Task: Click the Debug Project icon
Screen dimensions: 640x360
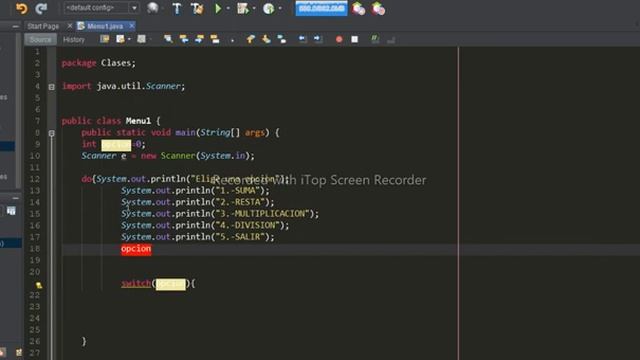Action: [243, 8]
